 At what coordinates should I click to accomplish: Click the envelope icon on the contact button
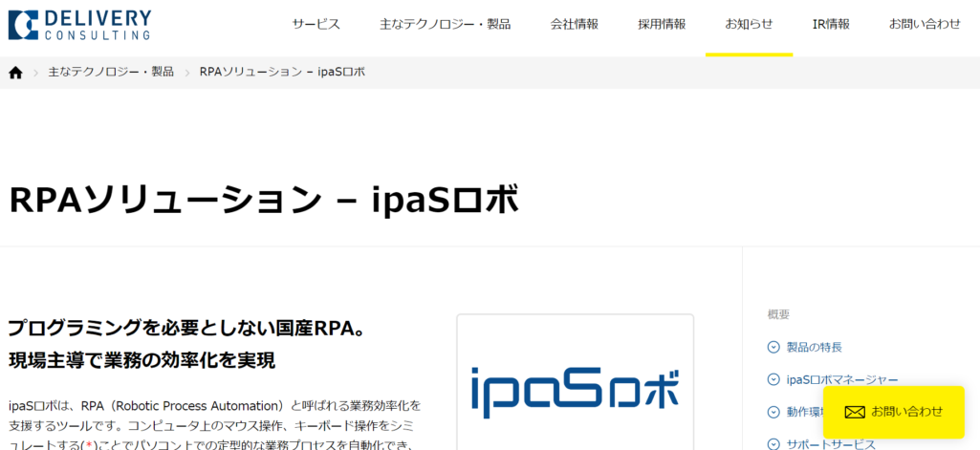[855, 412]
